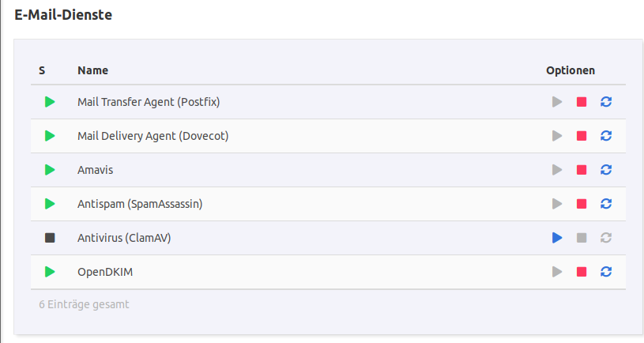Click the grey start icon for OpenDKIM
The height and width of the screenshot is (343, 644).
(557, 272)
